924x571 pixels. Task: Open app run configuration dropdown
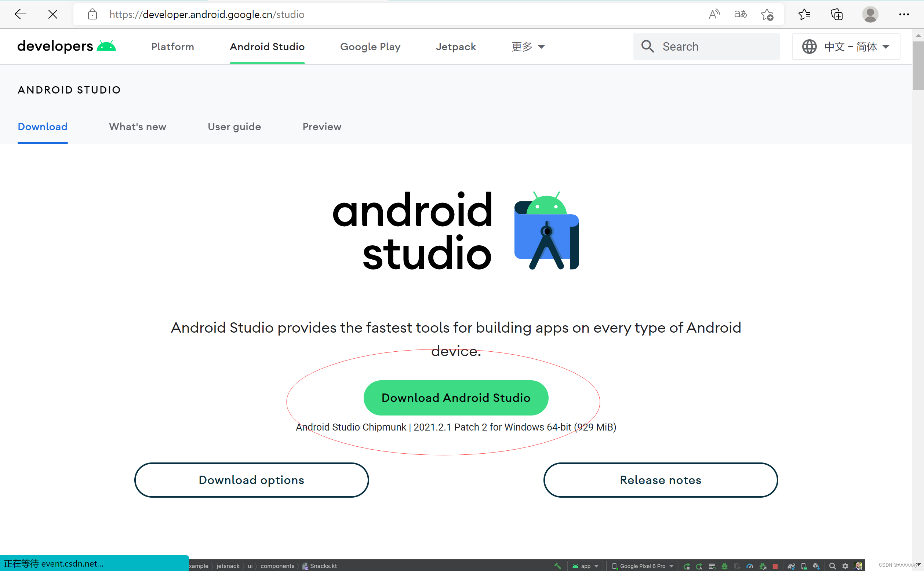tap(585, 566)
